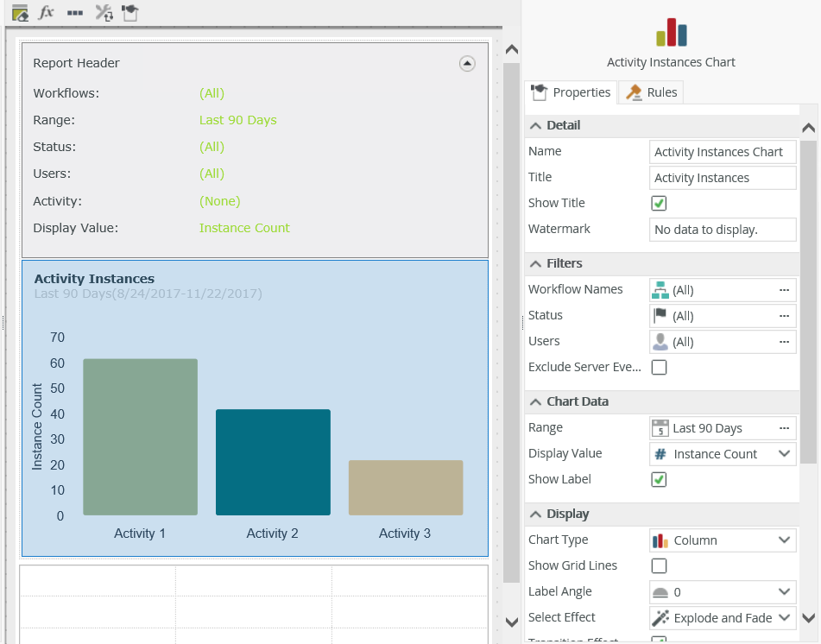Click the Instance Count display value link
Viewport: 821px width, 644px height.
pos(244,228)
